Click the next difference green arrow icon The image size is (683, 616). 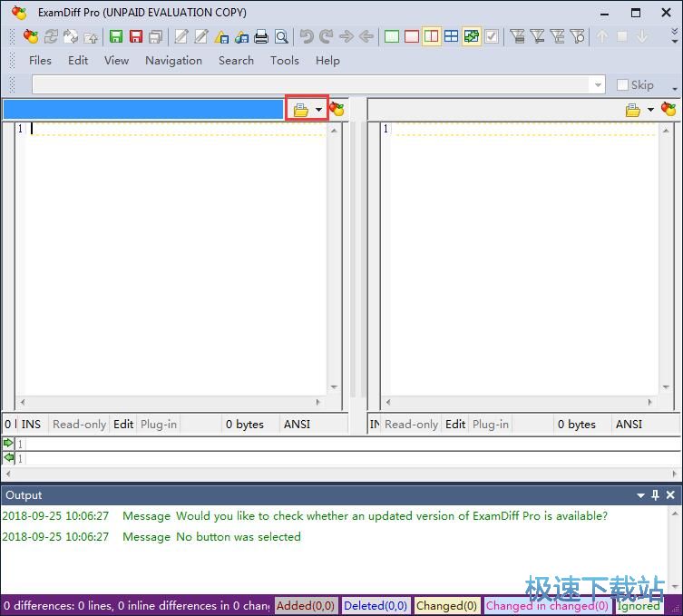point(8,444)
